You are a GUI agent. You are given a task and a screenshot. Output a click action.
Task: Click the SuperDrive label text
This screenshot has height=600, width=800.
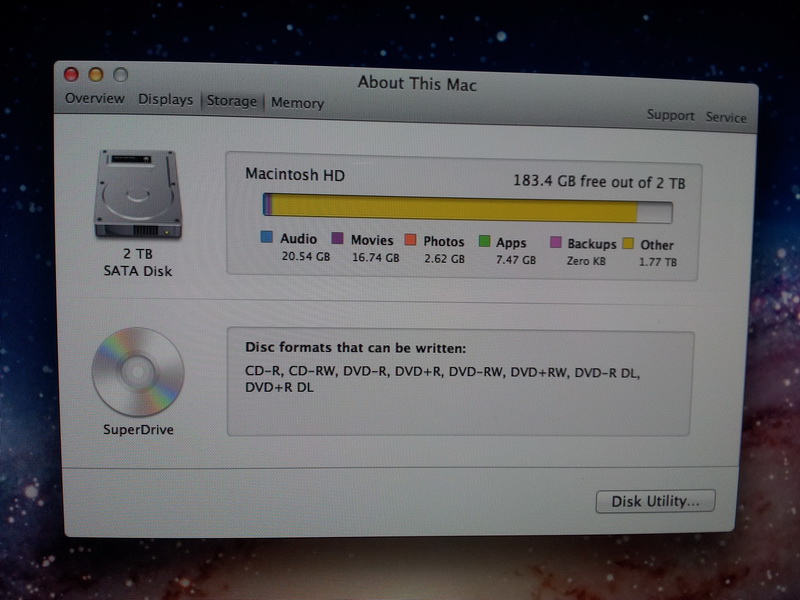coord(138,430)
